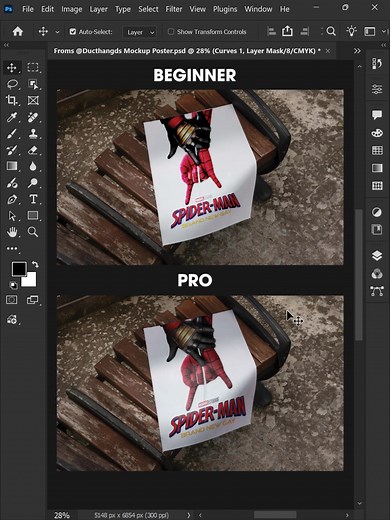Select the Rectangular Marquee tool
The width and height of the screenshot is (390, 520).
click(33, 67)
